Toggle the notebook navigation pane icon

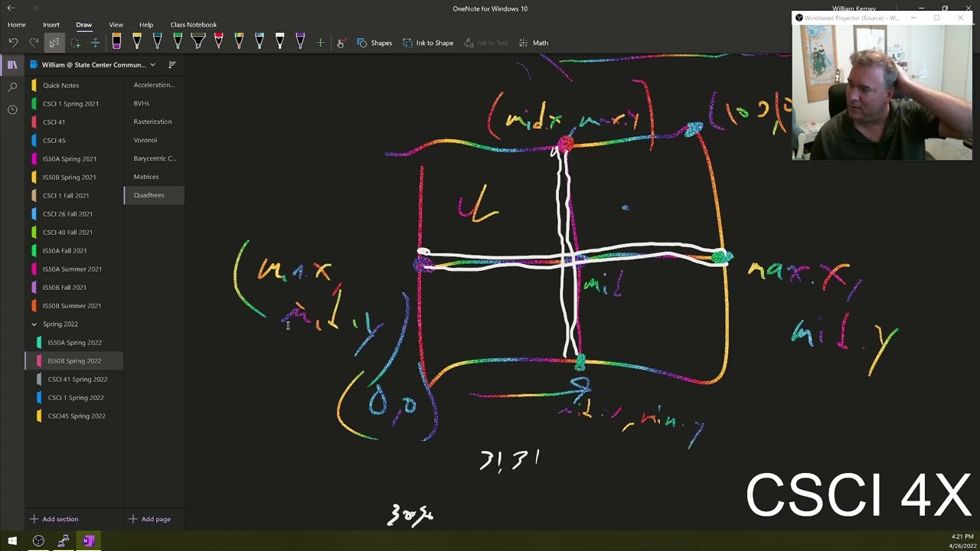[x=12, y=65]
